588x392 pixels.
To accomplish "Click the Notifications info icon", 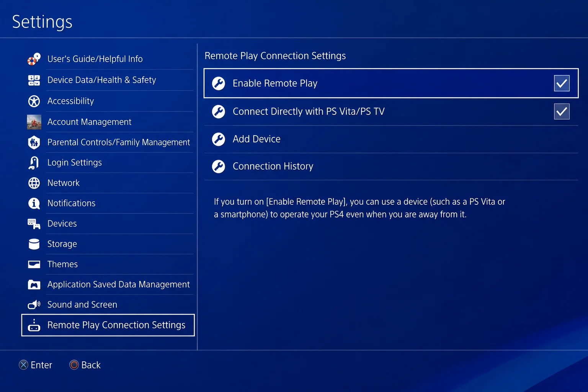I will tap(34, 203).
